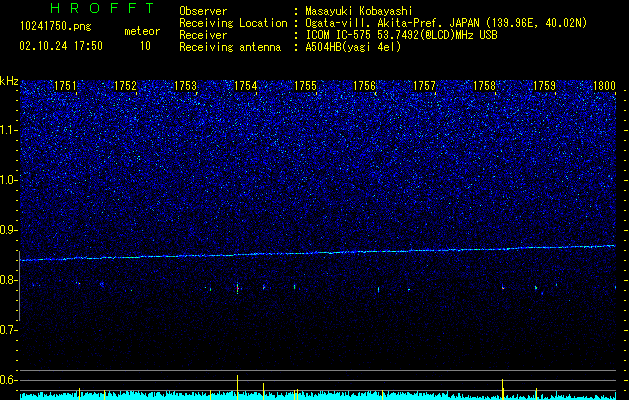This screenshot has width=629, height=400.
Task: Click the 'Receiver' field label
Action: [203, 35]
